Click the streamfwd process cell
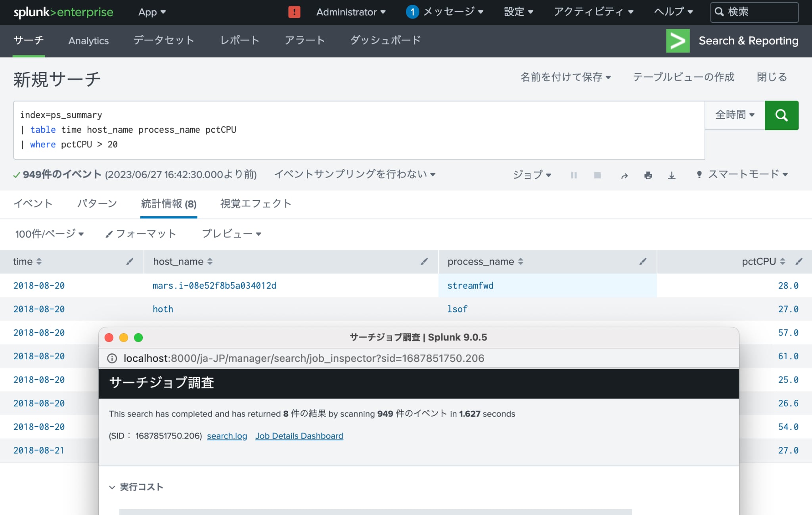The height and width of the screenshot is (515, 812). (470, 286)
